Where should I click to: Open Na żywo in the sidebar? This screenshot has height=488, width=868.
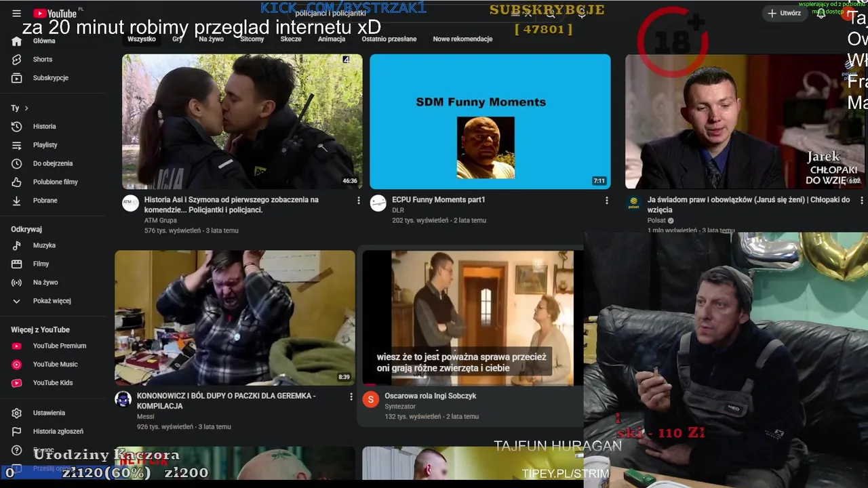[x=46, y=283]
